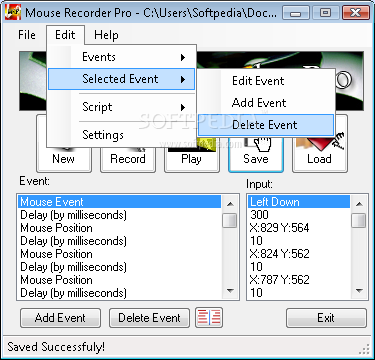
Task: Click Input list scrollbar down arrow
Action: [359, 291]
